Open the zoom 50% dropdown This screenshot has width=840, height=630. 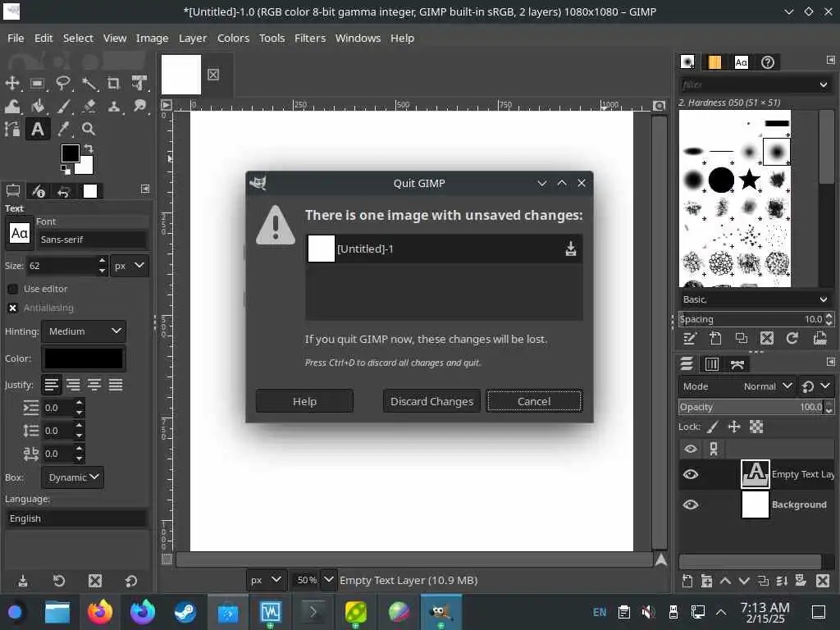pos(328,580)
